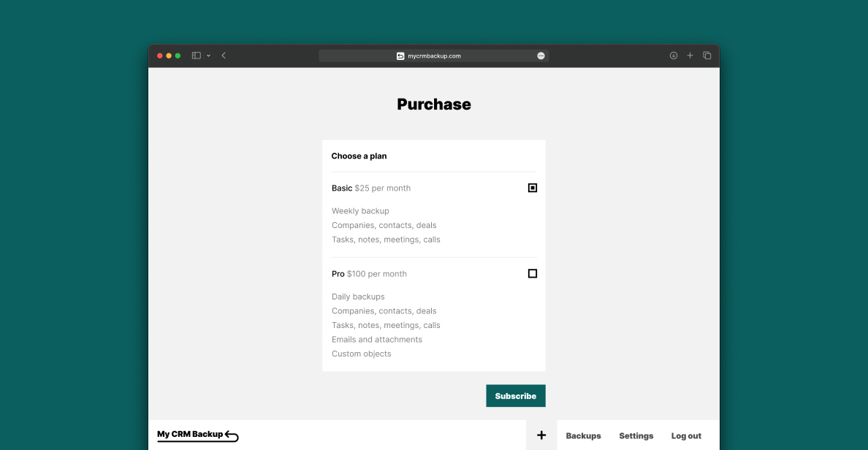The width and height of the screenshot is (868, 450).
Task: Show the tab overview
Action: tap(707, 56)
